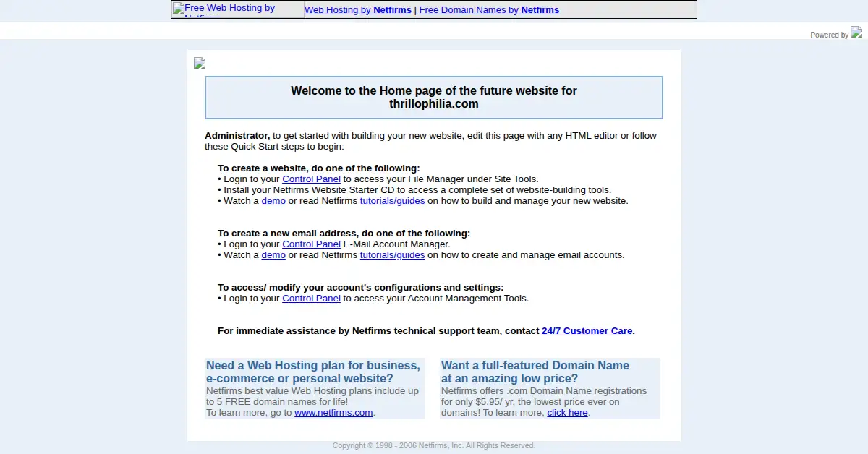Open tutorials/guides link about building website
Image resolution: width=868 pixels, height=454 pixels.
[392, 201]
